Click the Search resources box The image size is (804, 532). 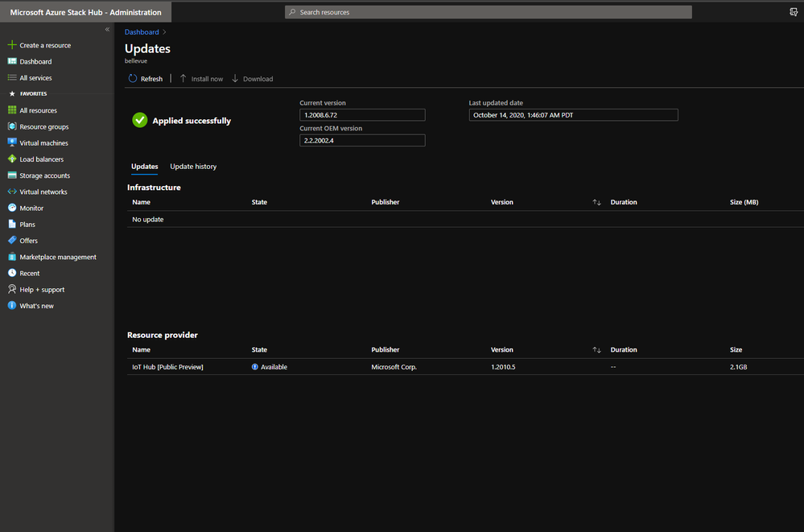(x=489, y=12)
